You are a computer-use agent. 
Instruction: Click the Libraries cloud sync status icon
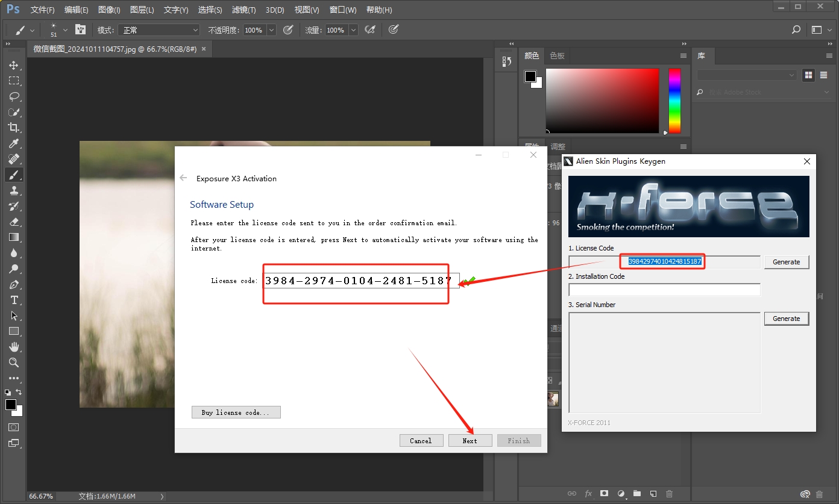(805, 494)
